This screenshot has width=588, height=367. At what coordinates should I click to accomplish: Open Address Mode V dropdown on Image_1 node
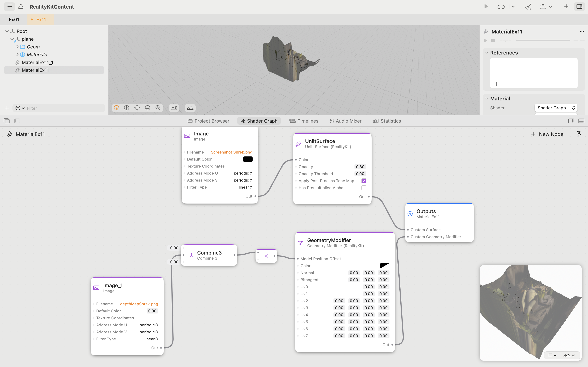click(x=149, y=332)
